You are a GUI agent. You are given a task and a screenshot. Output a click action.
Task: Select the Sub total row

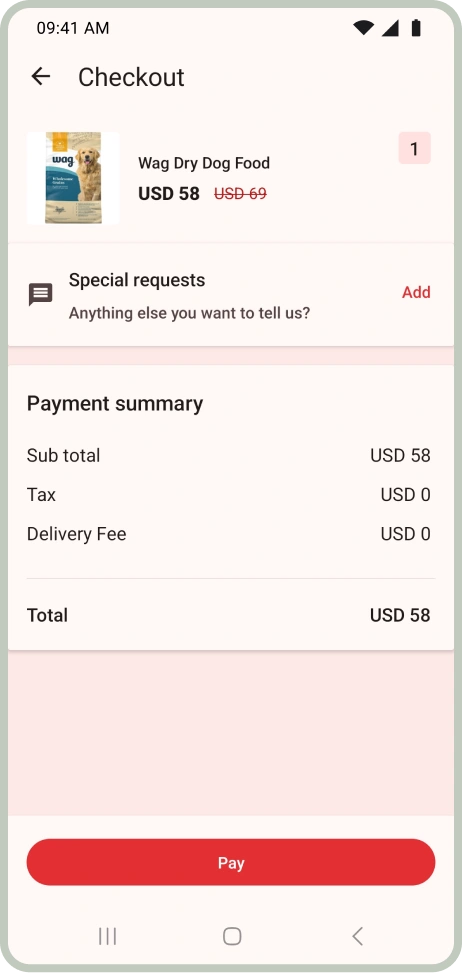click(x=228, y=455)
